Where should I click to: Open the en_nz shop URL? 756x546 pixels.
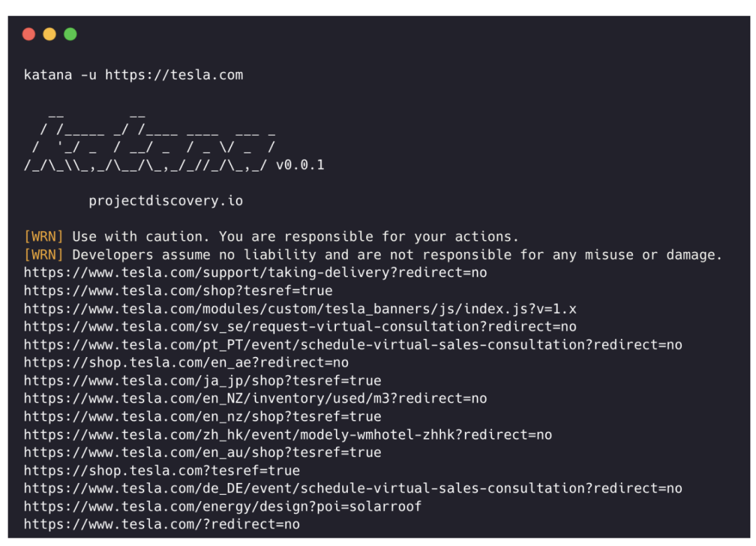click(x=202, y=416)
